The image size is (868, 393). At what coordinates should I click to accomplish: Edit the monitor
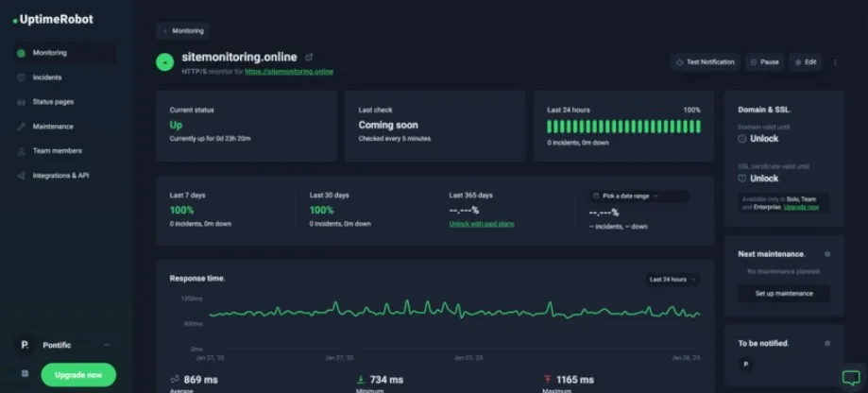806,62
